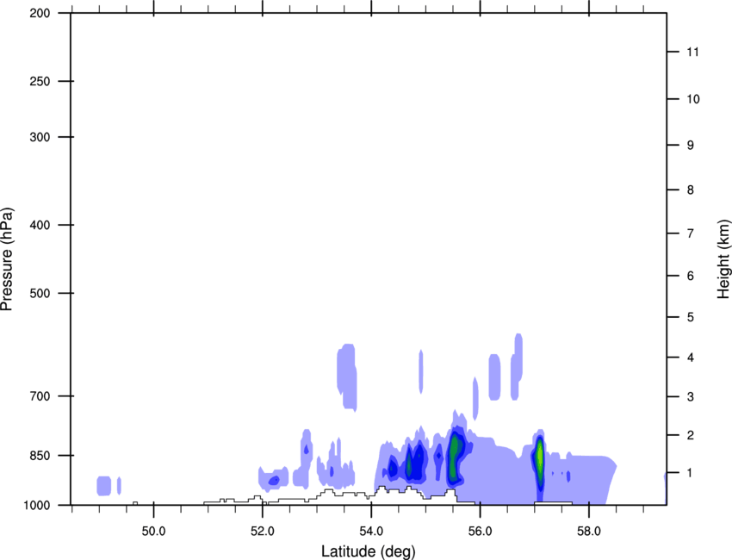Image resolution: width=732 pixels, height=560 pixels.
Task: Click the 2 km height label
Action: pos(691,435)
